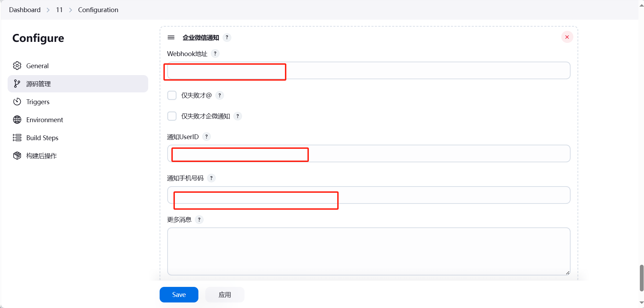Open the Configuration breadcrumb

[x=98, y=10]
